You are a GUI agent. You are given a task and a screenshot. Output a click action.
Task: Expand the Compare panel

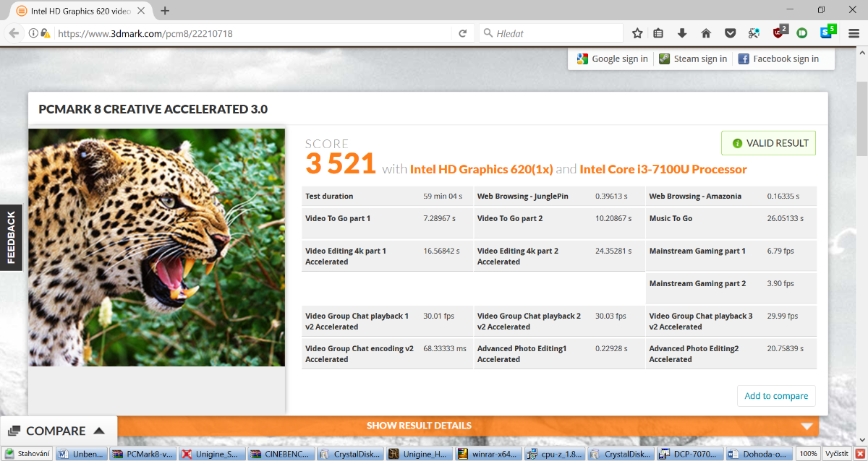[56, 431]
